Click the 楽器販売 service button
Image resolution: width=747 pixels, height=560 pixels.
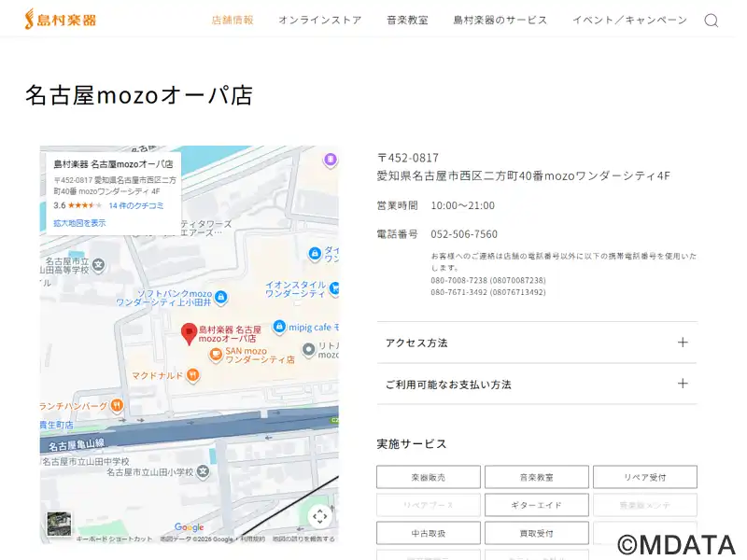429,477
